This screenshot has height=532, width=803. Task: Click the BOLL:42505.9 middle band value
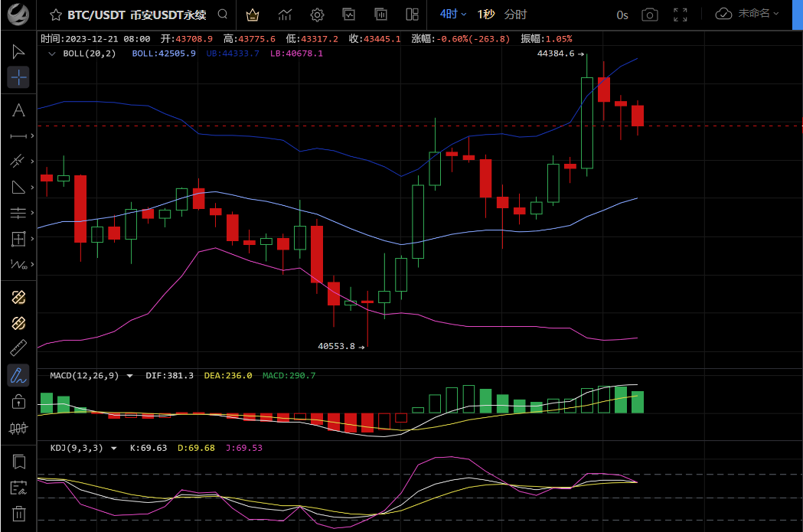[164, 54]
